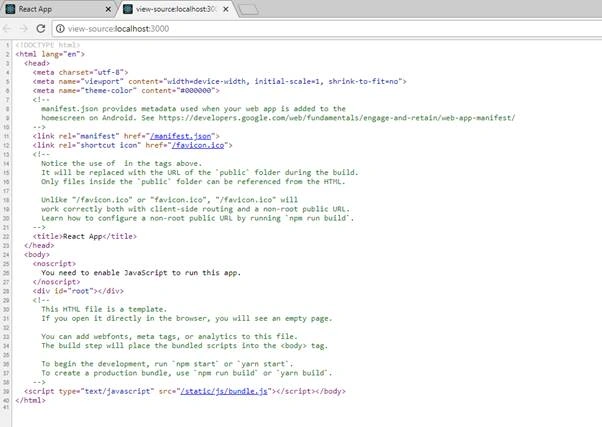Image resolution: width=602 pixels, height=427 pixels.
Task: Click comment 'work correctly both with client-side routing'
Action: [x=195, y=209]
